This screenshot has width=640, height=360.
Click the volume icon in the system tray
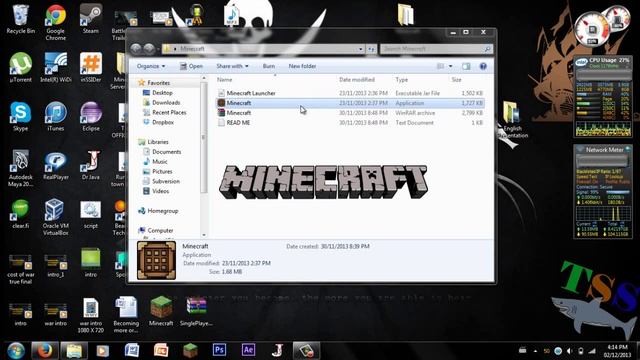click(570, 351)
